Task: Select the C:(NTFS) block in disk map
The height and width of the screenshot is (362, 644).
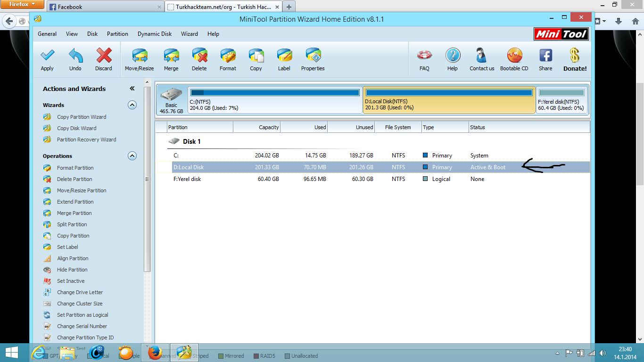Action: click(275, 100)
